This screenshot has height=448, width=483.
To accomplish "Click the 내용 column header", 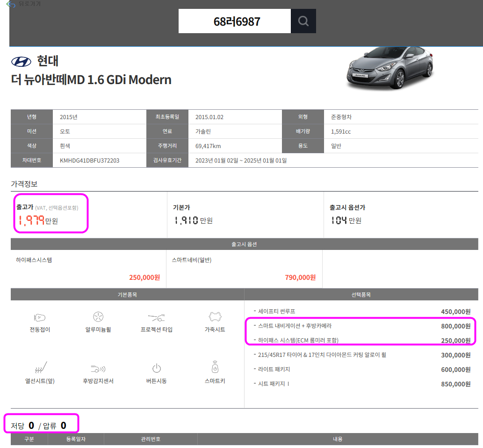I will coord(338,439).
